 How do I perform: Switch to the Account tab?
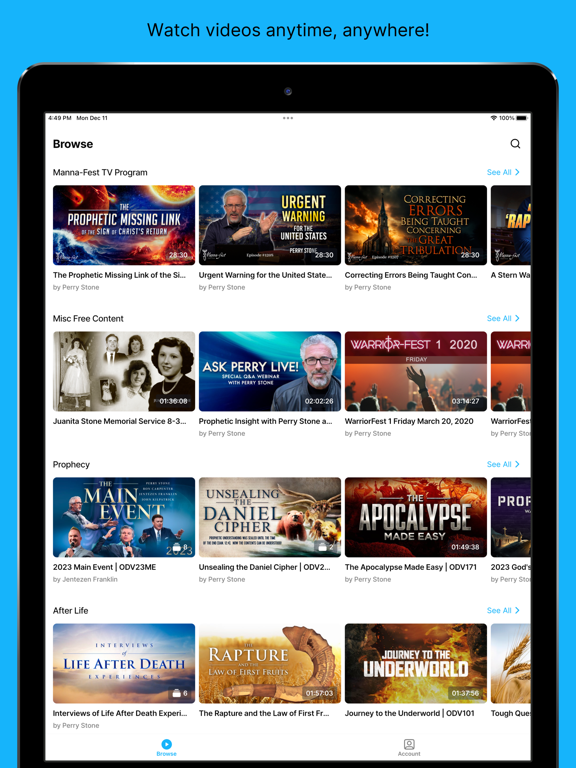pos(409,747)
